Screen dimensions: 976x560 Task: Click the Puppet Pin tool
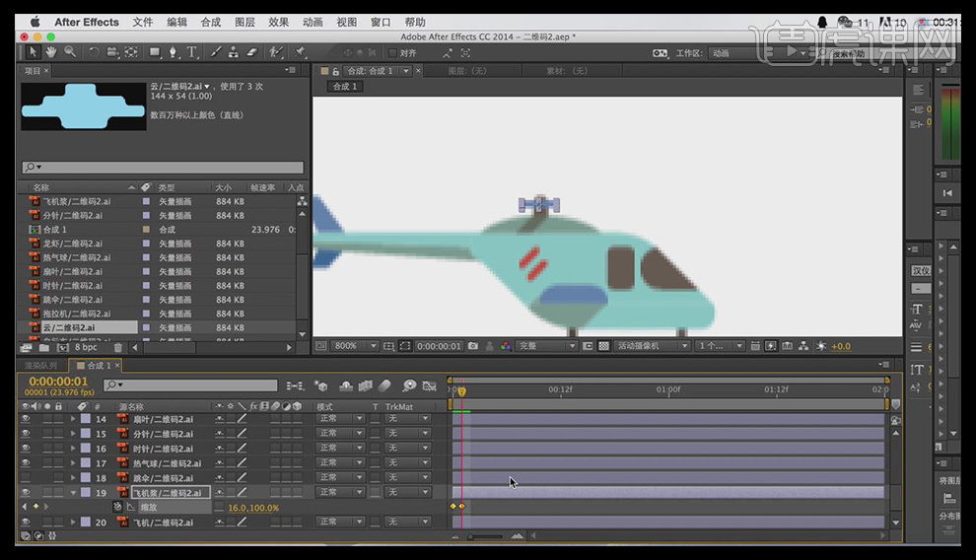click(x=300, y=52)
